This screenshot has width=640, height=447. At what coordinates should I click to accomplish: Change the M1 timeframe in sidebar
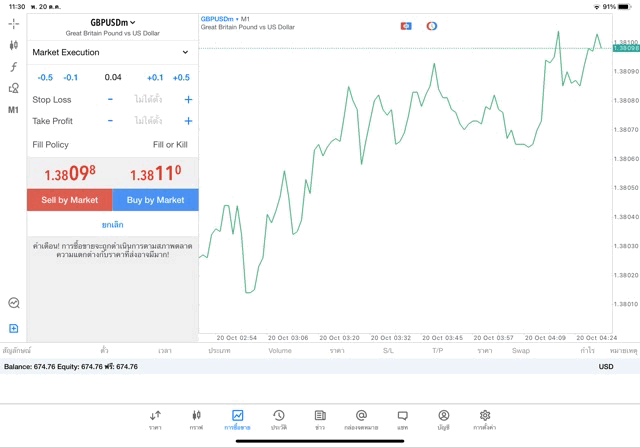point(13,110)
